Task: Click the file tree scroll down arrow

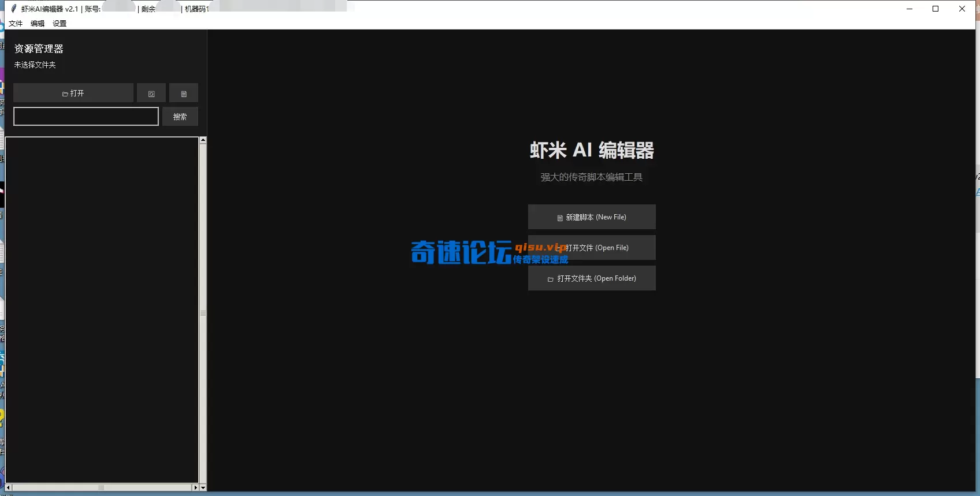Action: [x=203, y=488]
